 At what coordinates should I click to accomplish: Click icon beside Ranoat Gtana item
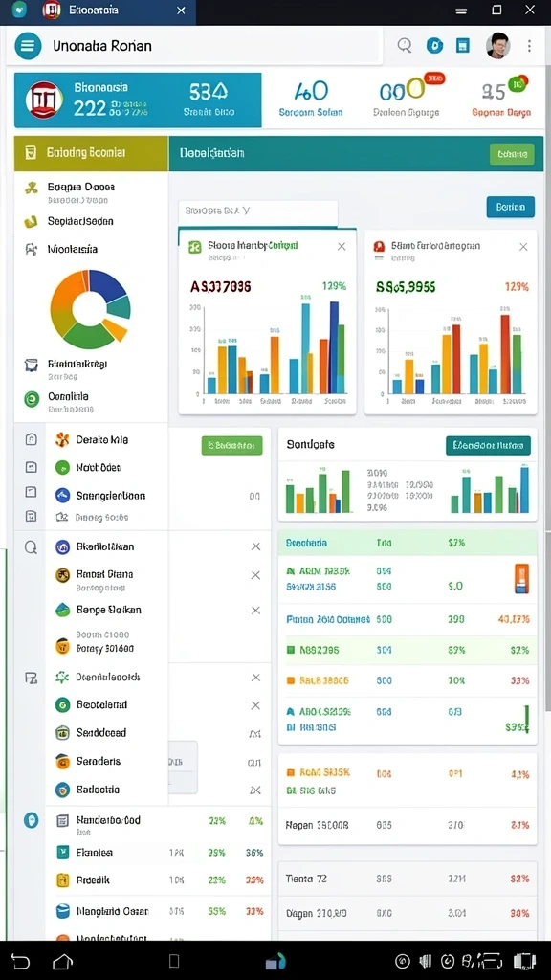[x=62, y=575]
